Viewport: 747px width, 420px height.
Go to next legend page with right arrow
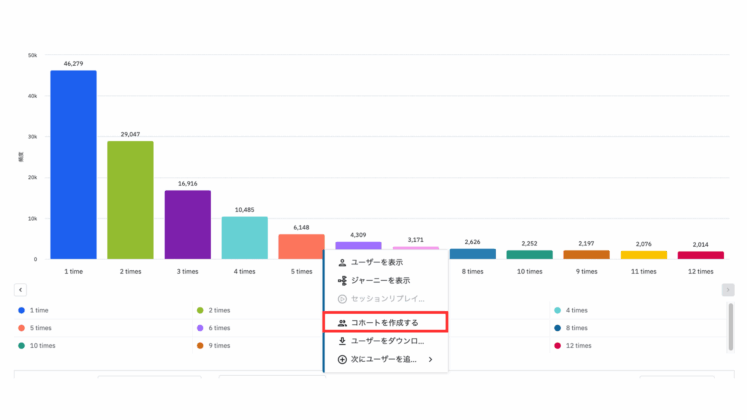[728, 290]
